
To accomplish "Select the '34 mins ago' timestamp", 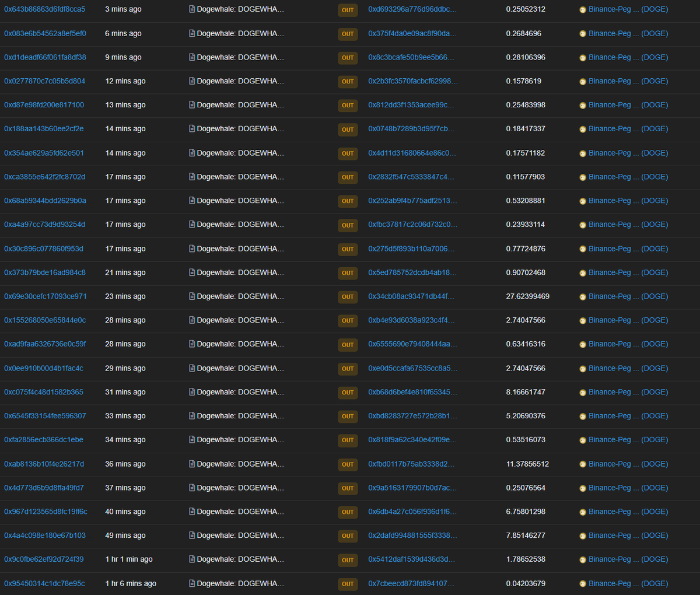I will point(125,440).
